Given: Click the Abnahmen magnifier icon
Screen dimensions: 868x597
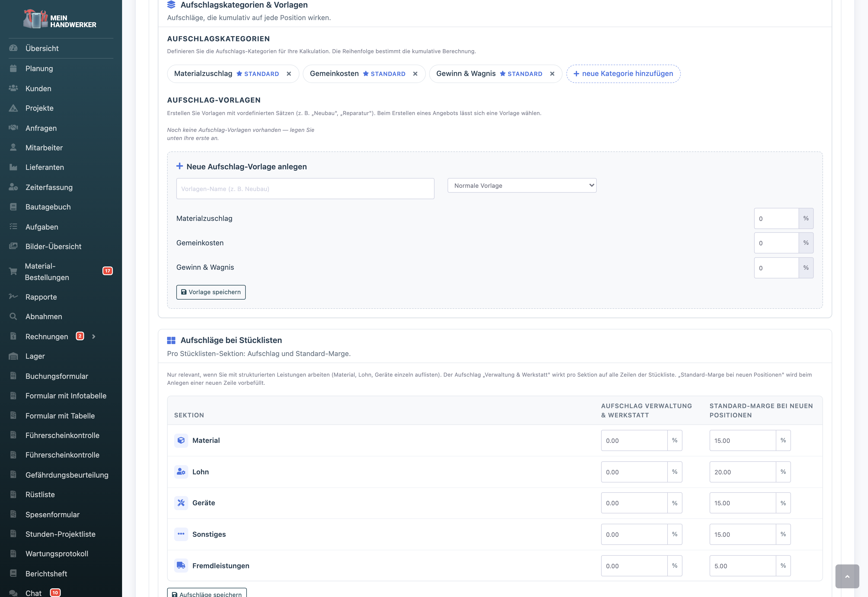Looking at the screenshot, I should 14,316.
